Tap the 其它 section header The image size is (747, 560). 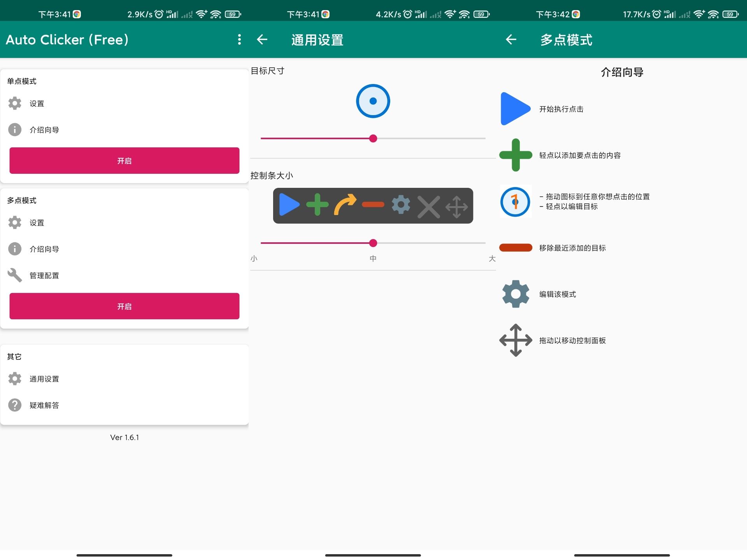14,357
